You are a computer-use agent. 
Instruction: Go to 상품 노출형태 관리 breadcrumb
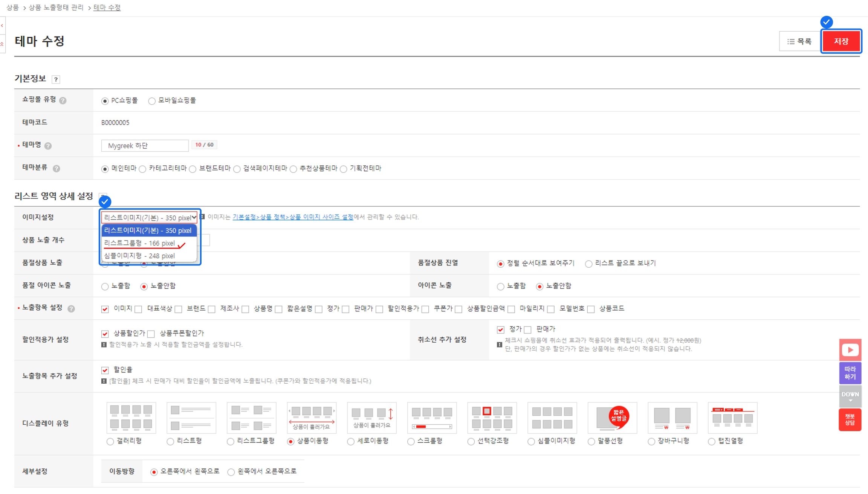point(56,8)
